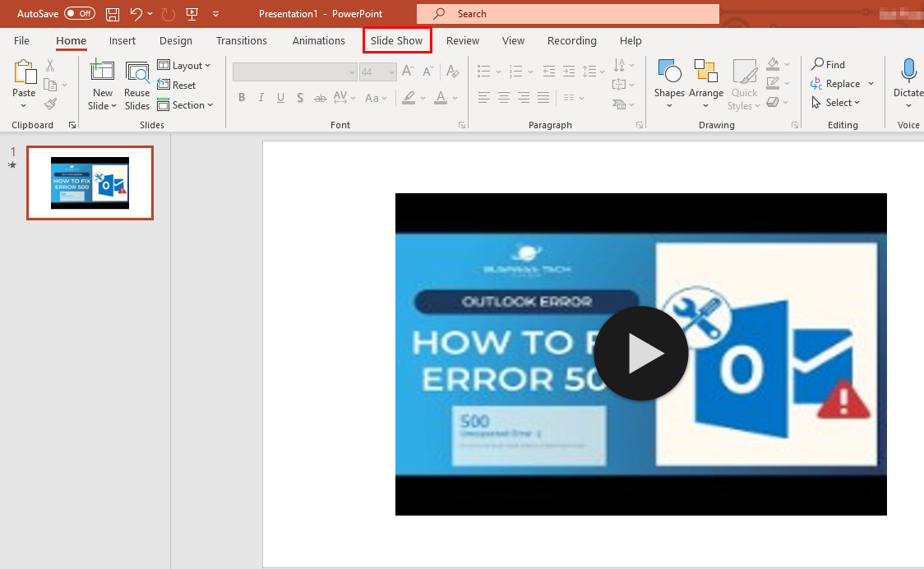Click the Search box in title bar
The height and width of the screenshot is (569, 924).
point(567,13)
